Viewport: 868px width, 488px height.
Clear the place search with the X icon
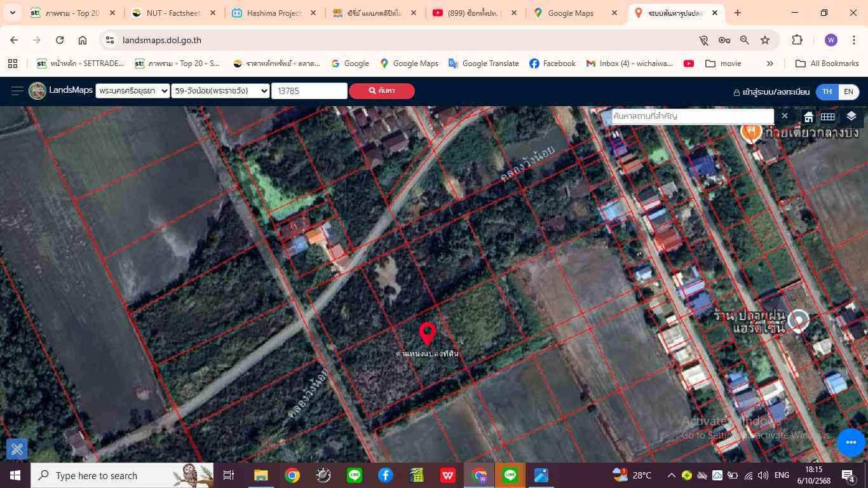click(785, 116)
